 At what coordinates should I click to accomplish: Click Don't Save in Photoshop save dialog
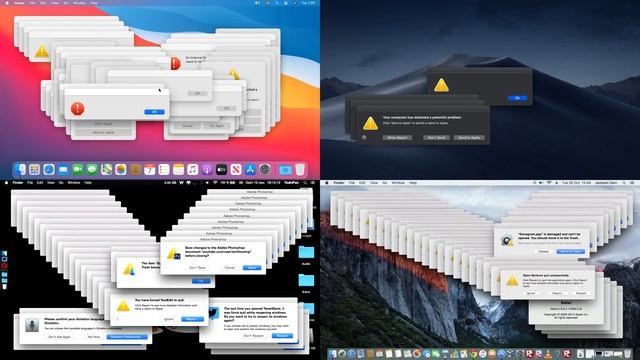[197, 268]
